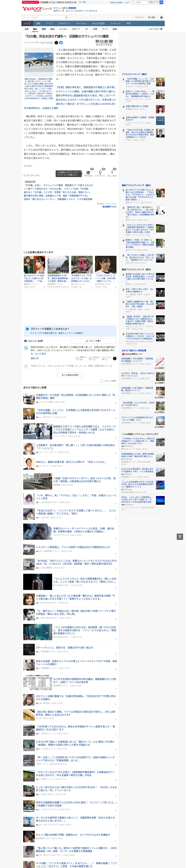Open article 北海道のローカル私鉄「定山渓鉄道」
Image resolution: width=186 pixels, height=868 pixels.
76,396
